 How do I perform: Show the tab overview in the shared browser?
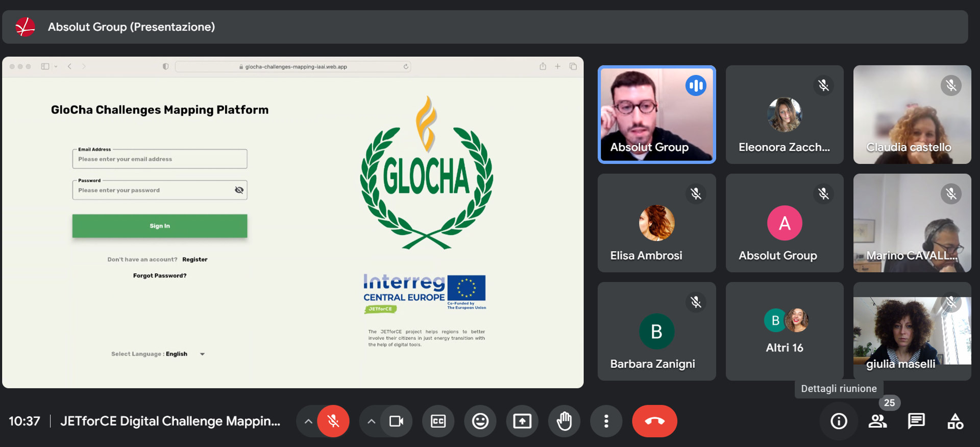point(573,66)
